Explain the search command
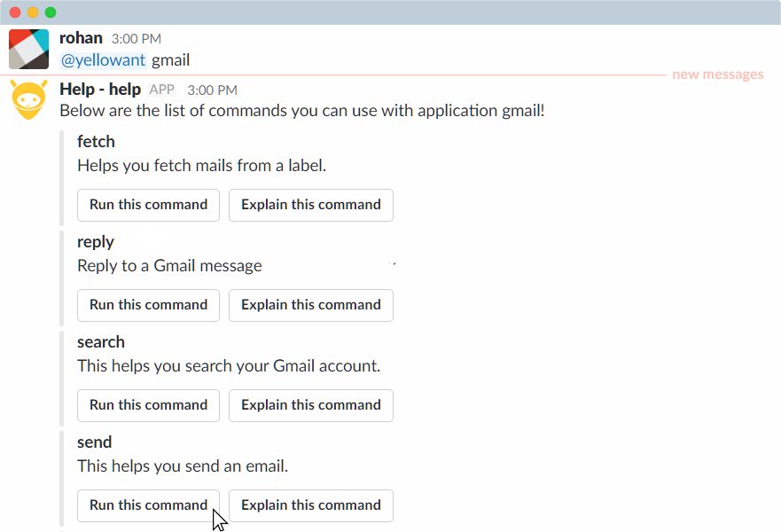 coord(311,405)
